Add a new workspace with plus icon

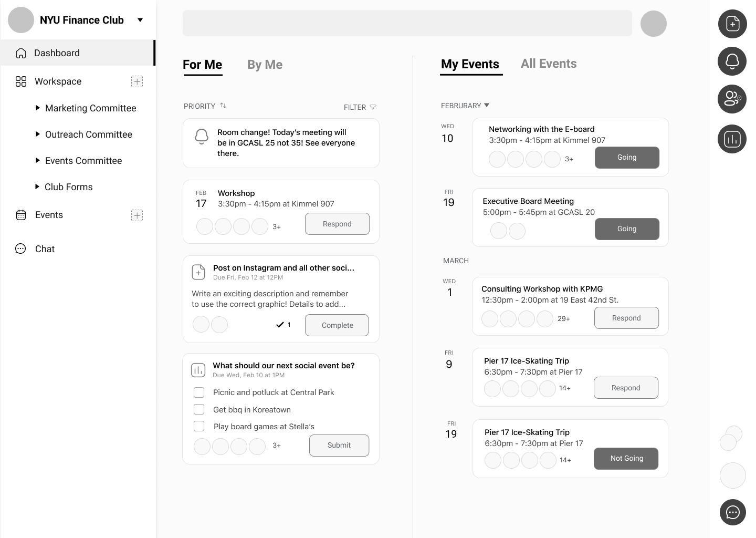click(x=136, y=81)
